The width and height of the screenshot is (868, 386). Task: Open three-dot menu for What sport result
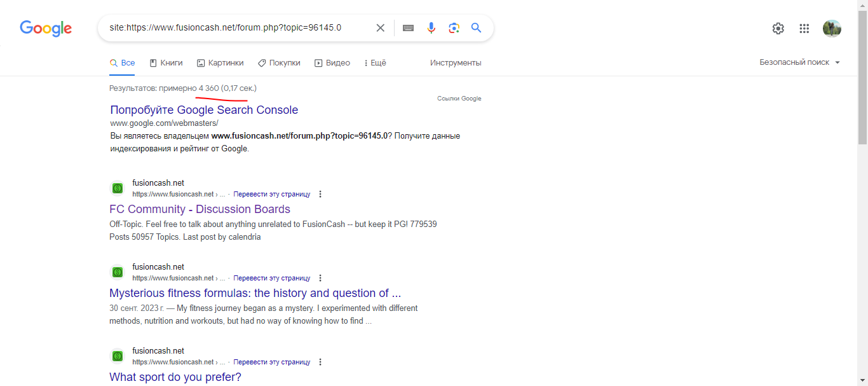[x=320, y=362]
